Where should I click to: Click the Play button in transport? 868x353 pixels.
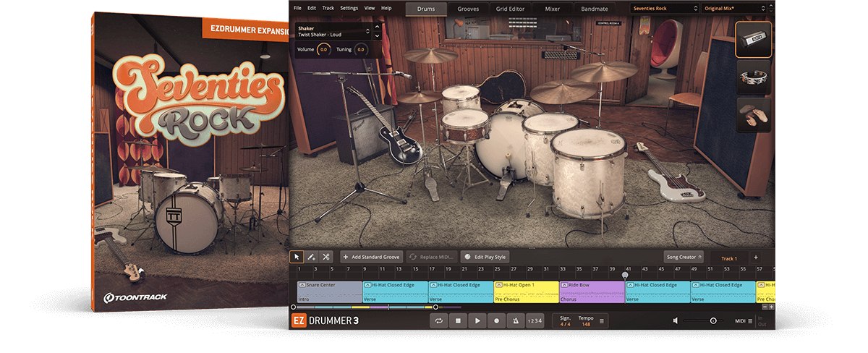(477, 320)
